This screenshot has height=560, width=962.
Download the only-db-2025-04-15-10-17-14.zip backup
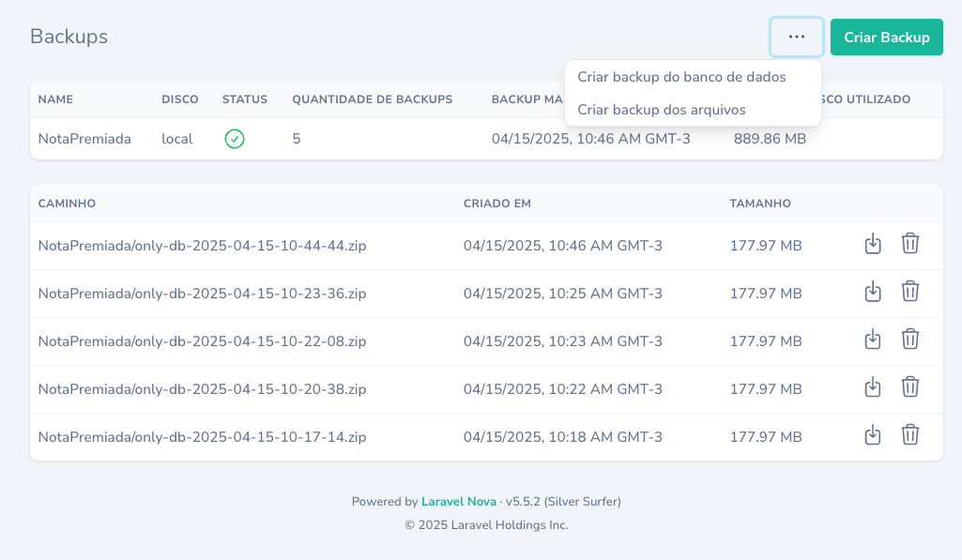[x=873, y=435]
